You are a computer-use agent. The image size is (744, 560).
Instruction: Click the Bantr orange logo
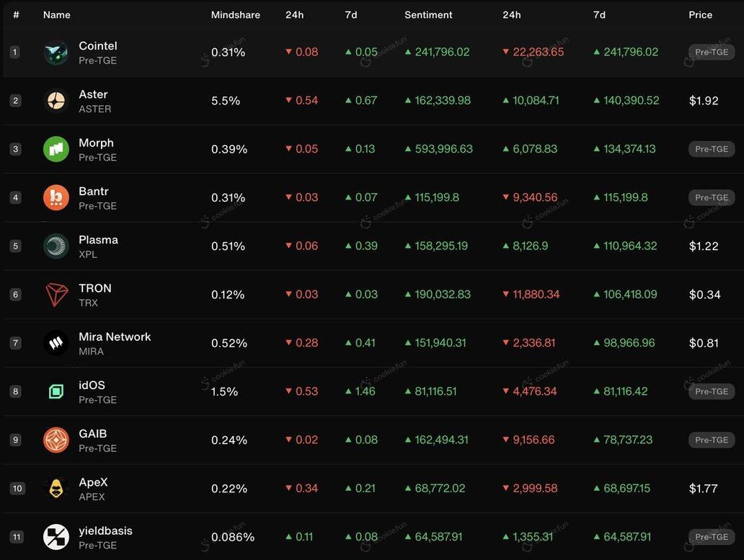(x=56, y=197)
